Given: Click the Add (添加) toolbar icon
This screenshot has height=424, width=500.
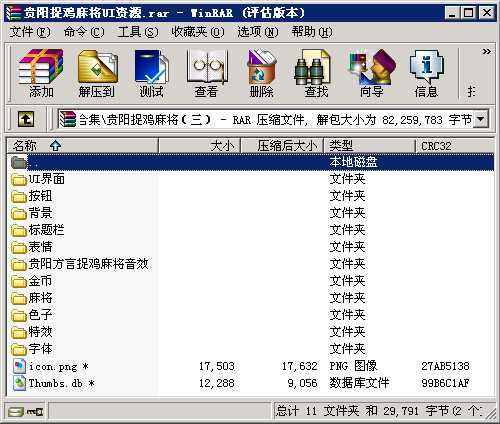Looking at the screenshot, I should 41,73.
